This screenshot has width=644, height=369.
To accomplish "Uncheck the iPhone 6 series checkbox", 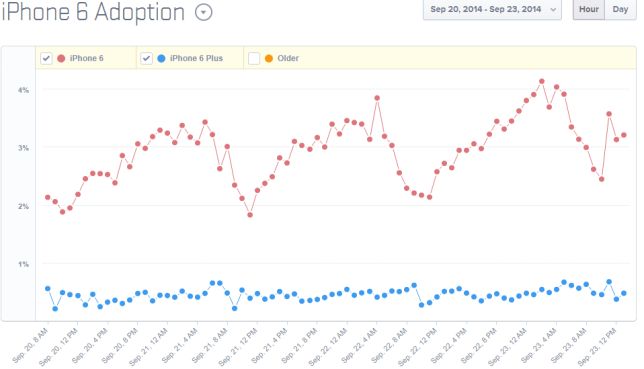I will 46,58.
